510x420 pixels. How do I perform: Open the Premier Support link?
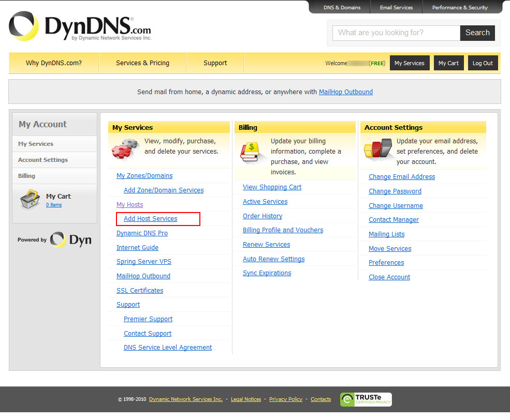click(x=148, y=319)
